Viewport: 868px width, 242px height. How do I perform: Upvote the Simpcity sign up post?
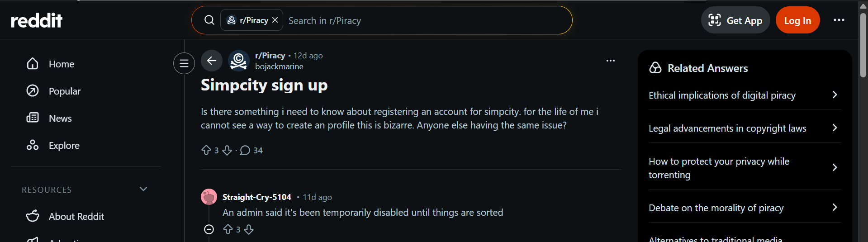click(x=206, y=150)
